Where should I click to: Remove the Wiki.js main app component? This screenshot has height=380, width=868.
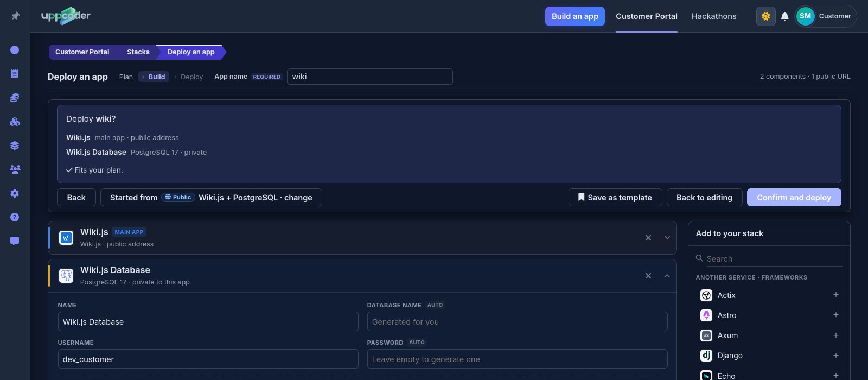tap(648, 238)
